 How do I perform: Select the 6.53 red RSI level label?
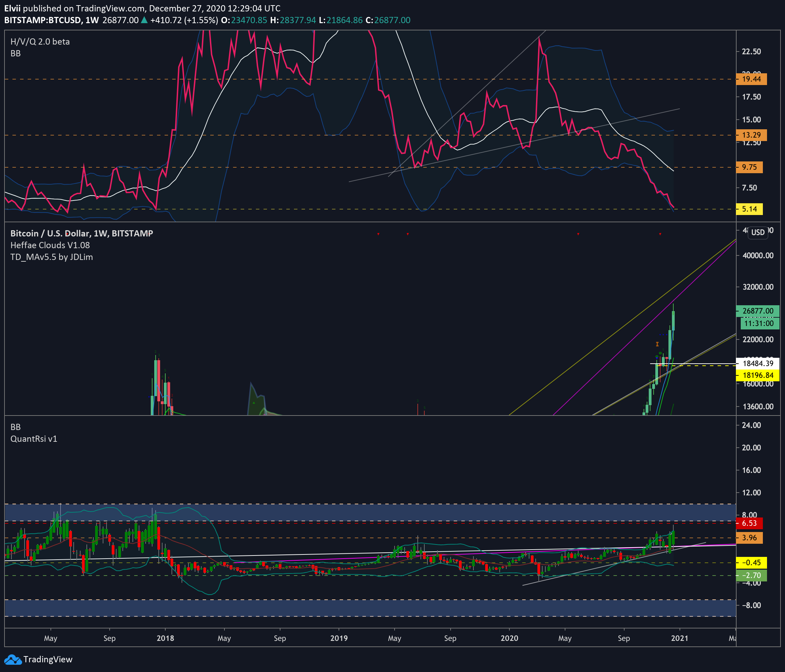749,523
